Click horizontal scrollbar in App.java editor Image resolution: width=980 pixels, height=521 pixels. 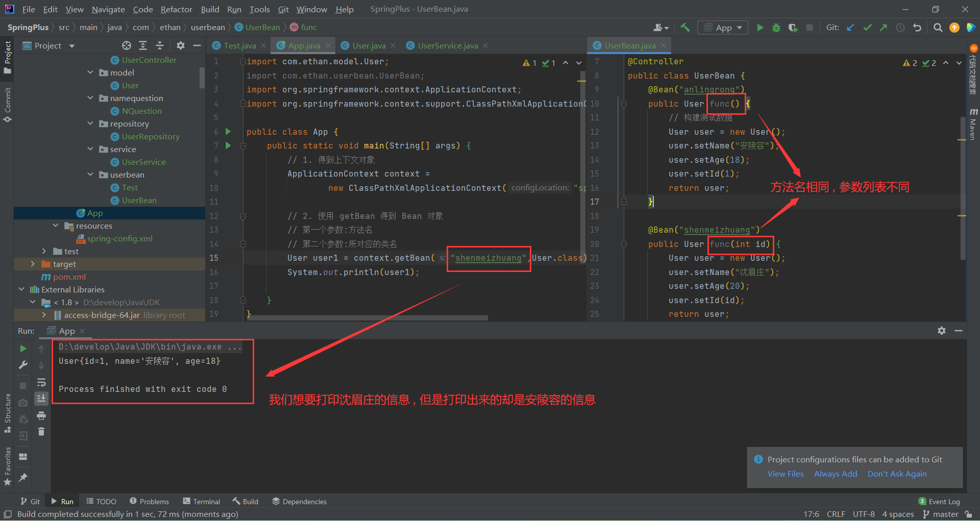point(367,318)
